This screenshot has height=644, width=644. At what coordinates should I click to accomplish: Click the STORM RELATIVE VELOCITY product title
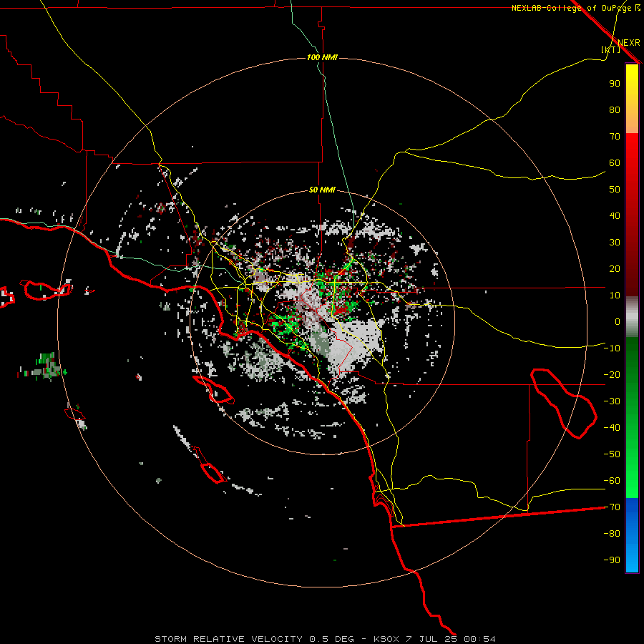click(228, 639)
